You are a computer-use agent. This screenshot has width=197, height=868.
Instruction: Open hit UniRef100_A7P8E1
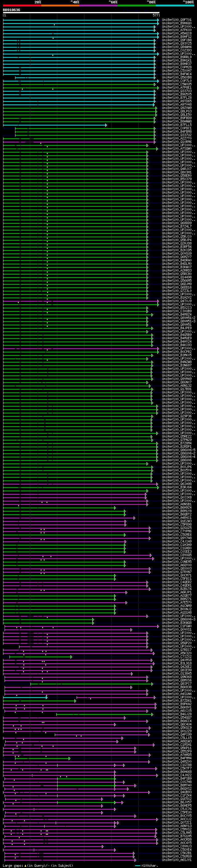(x=177, y=88)
